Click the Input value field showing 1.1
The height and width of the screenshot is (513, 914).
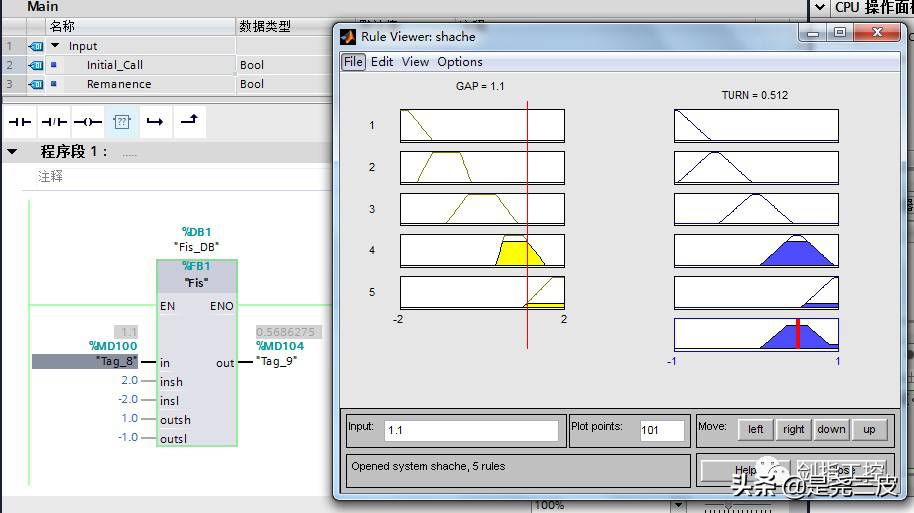point(471,431)
